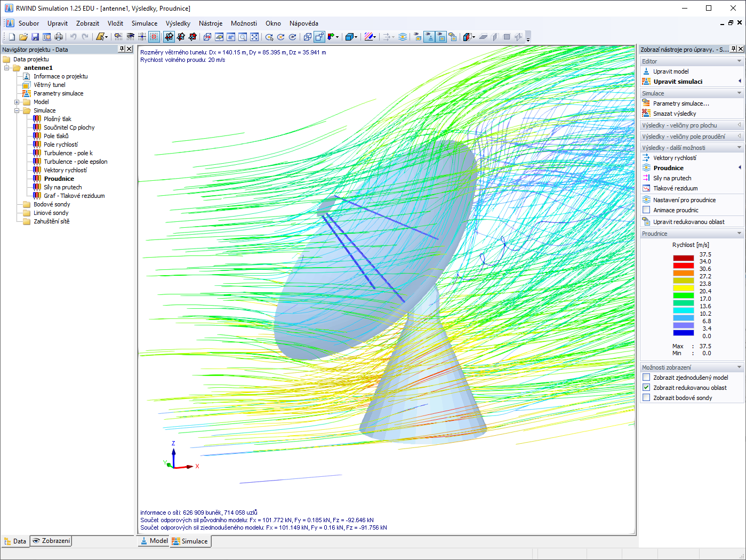Open the Nápověda menu
746x560 pixels.
(304, 23)
